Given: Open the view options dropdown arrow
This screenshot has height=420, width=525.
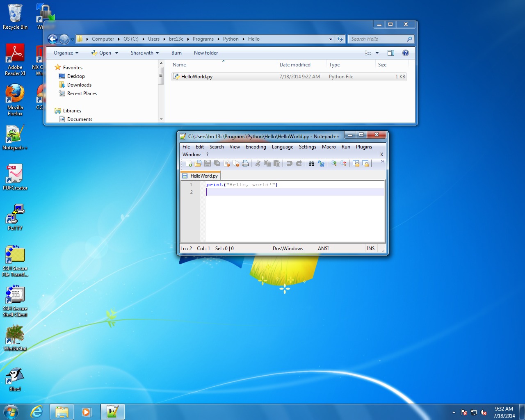Looking at the screenshot, I should (x=377, y=53).
